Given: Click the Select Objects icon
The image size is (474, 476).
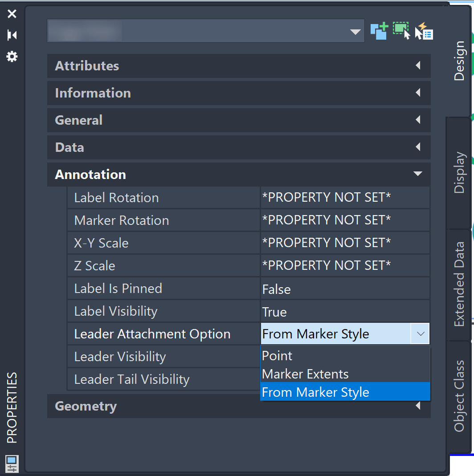Looking at the screenshot, I should 401,31.
